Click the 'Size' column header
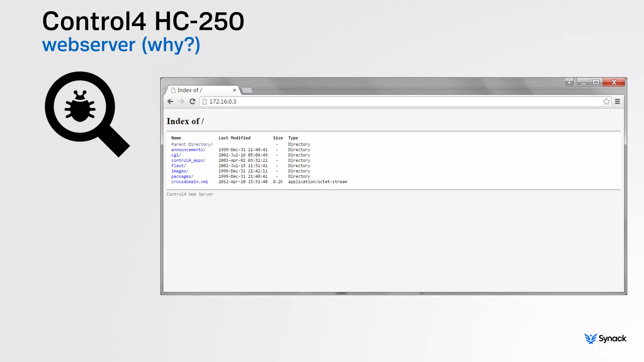The image size is (644, 362). [278, 138]
